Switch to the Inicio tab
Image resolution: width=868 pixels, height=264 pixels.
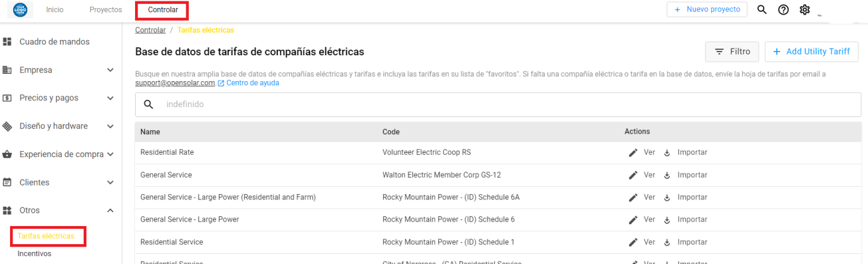click(x=55, y=10)
